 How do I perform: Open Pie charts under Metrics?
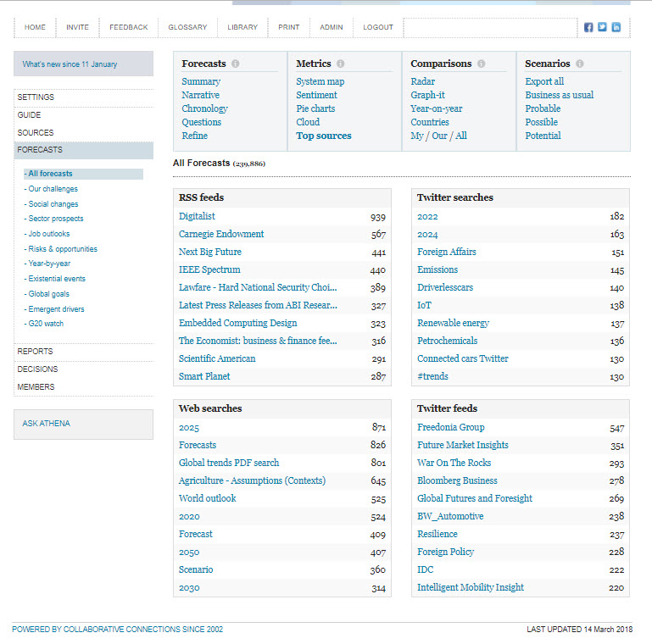(x=315, y=108)
